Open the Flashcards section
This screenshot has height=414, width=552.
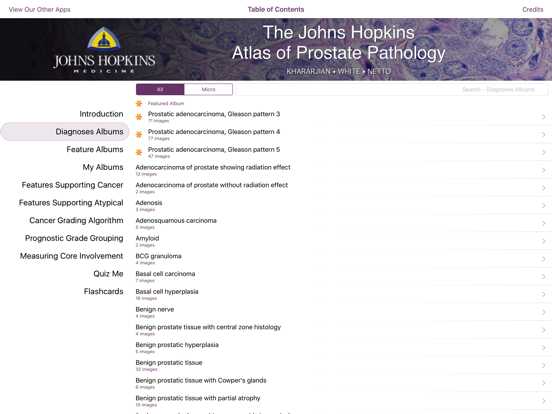click(104, 291)
